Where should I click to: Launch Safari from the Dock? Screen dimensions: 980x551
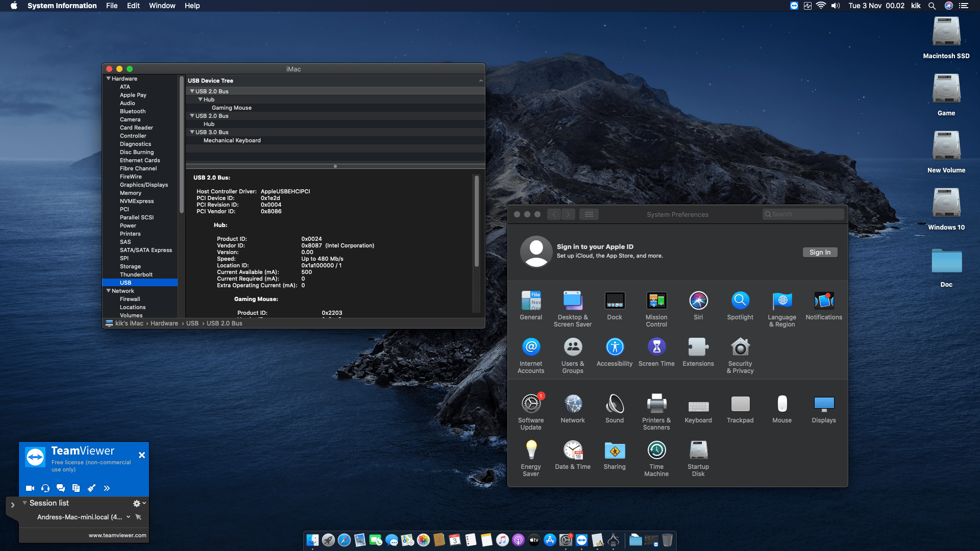coord(344,540)
